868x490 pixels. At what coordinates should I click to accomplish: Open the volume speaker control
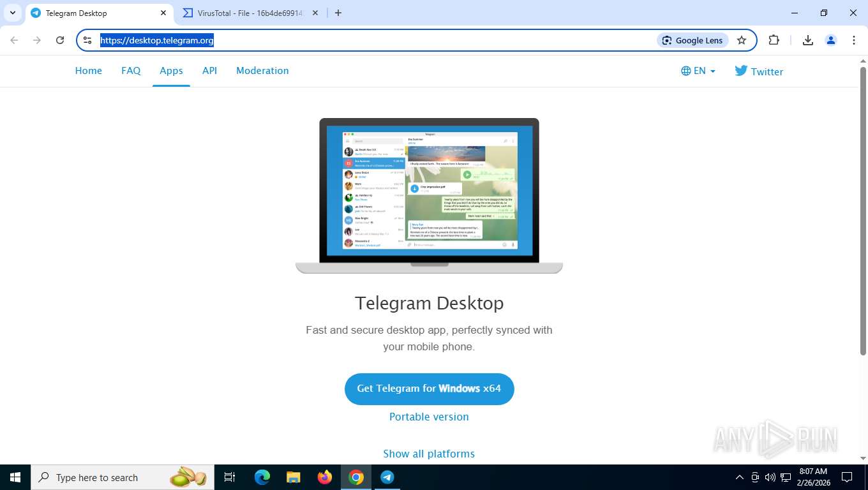coord(770,477)
